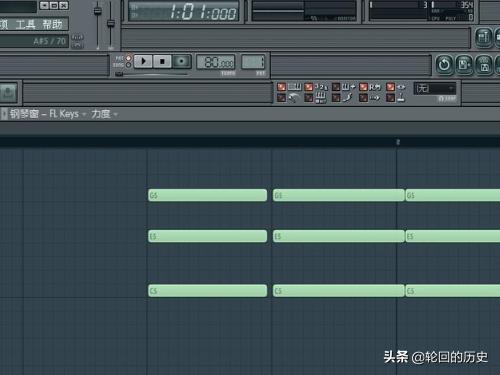This screenshot has width=500, height=375.
Task: Click the 1:01:000 time display
Action: 184,11
